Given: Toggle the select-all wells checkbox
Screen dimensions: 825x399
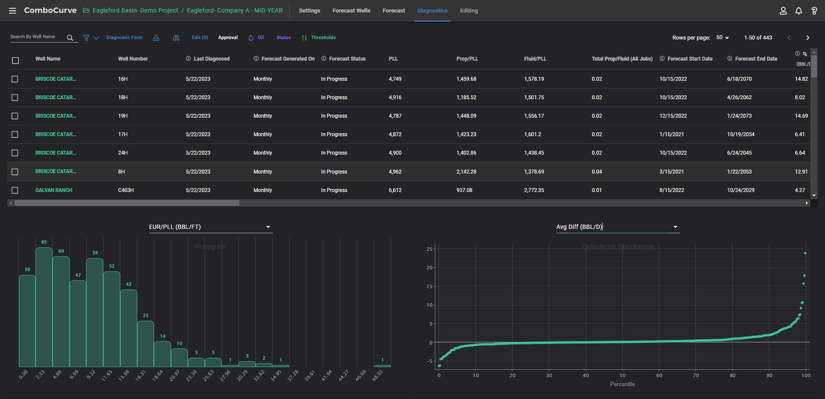Looking at the screenshot, I should tap(15, 61).
